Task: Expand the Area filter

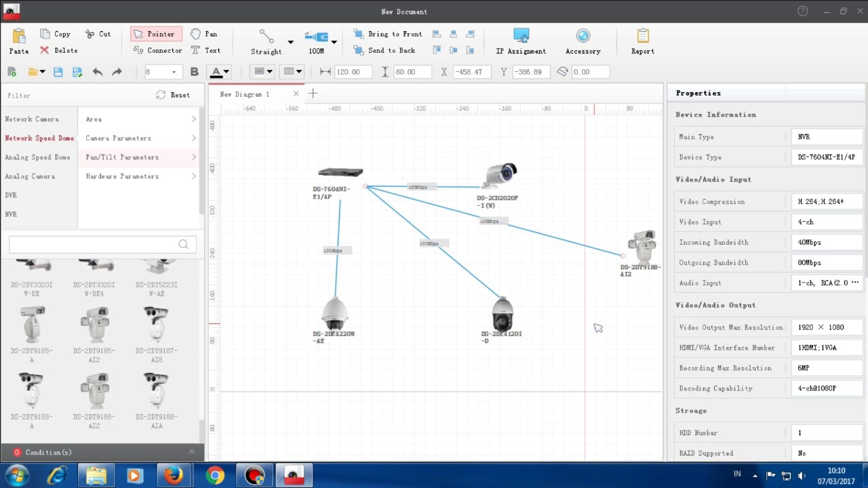Action: [140, 119]
